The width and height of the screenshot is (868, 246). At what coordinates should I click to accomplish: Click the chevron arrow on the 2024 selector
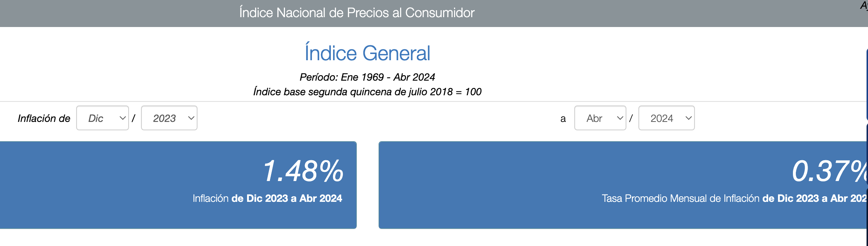[x=689, y=118]
